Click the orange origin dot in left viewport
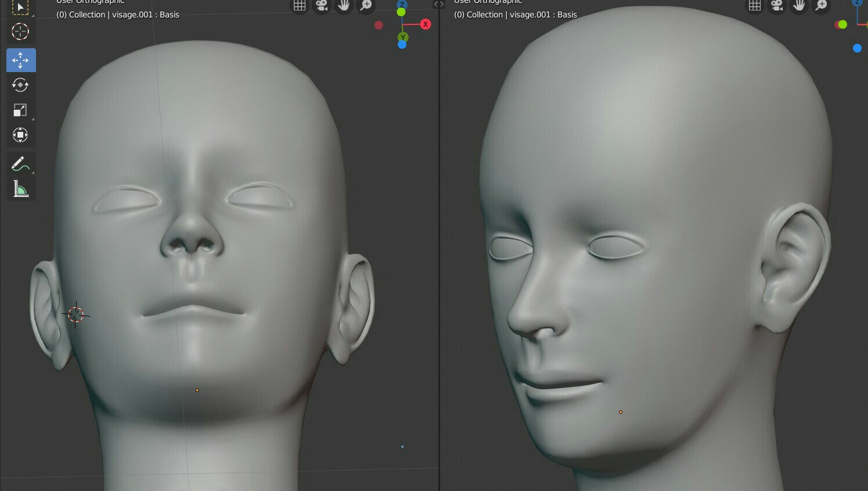Viewport: 868px width, 491px height. pyautogui.click(x=197, y=390)
